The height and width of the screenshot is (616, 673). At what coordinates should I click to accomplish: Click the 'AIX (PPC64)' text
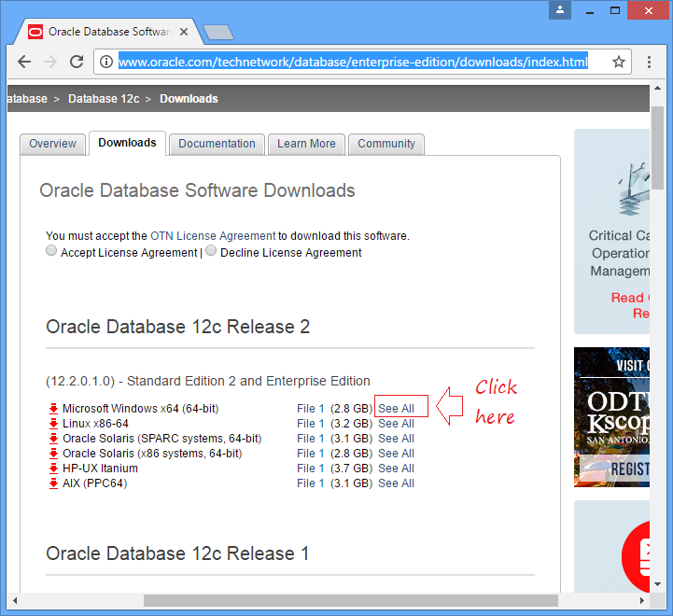click(95, 483)
